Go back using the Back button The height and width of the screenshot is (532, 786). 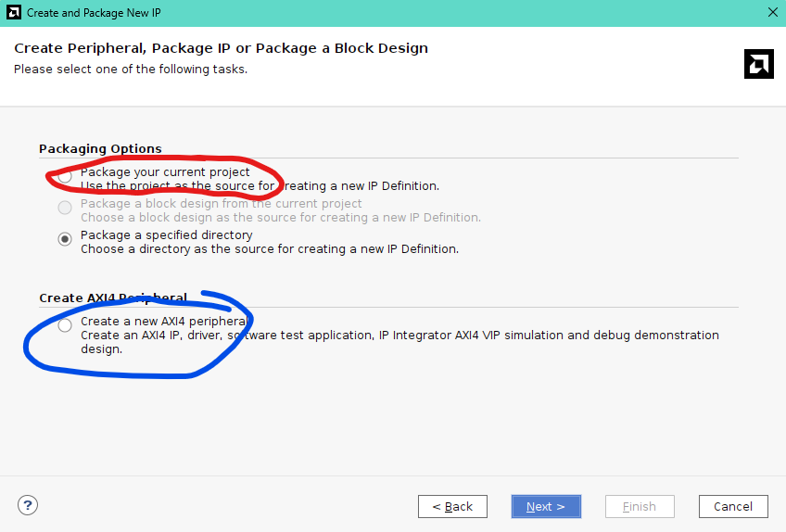pyautogui.click(x=452, y=506)
